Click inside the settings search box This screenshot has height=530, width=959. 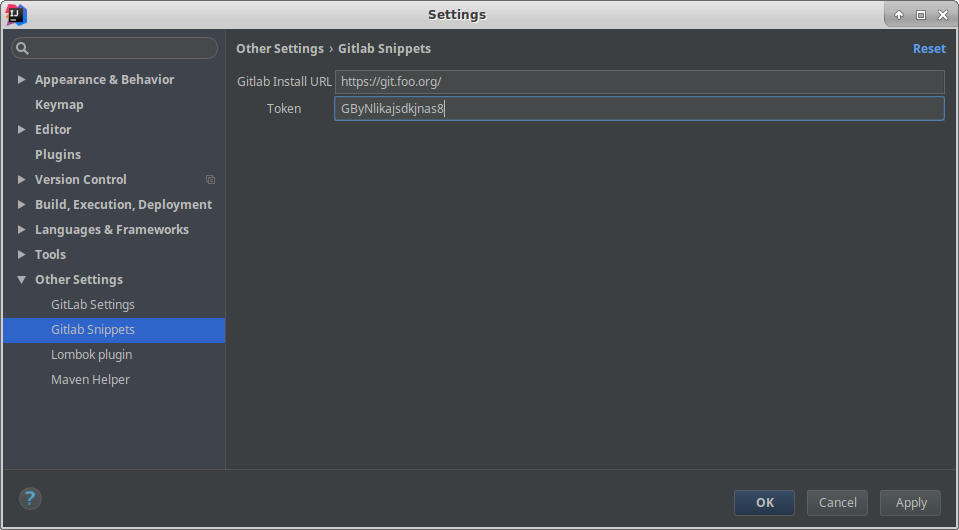(x=114, y=48)
